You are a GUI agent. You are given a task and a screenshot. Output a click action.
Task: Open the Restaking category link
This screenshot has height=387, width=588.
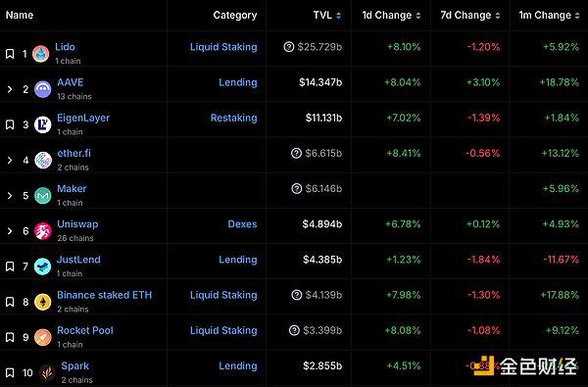pyautogui.click(x=234, y=118)
